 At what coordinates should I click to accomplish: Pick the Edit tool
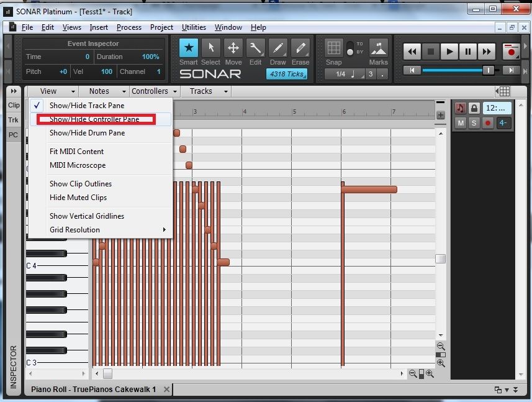(x=255, y=48)
